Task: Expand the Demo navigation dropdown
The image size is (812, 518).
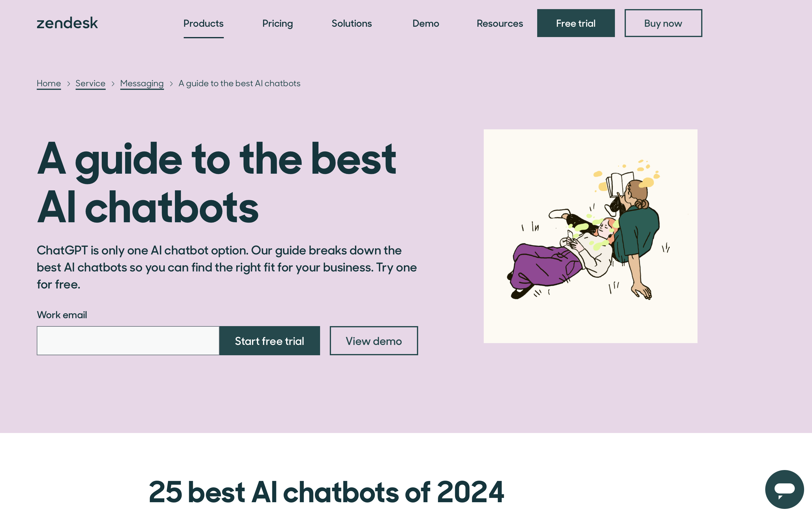Action: [x=425, y=23]
